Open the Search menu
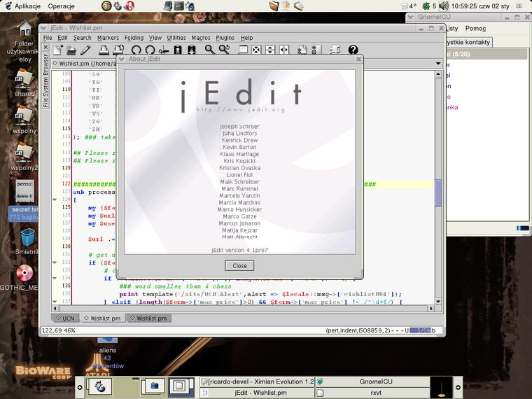The width and height of the screenshot is (532, 399). [x=82, y=38]
